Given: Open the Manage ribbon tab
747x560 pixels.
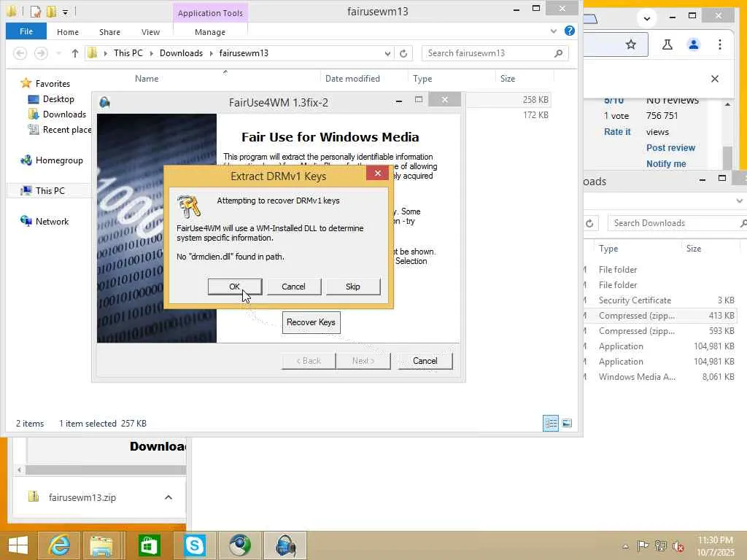Looking at the screenshot, I should click(x=210, y=32).
